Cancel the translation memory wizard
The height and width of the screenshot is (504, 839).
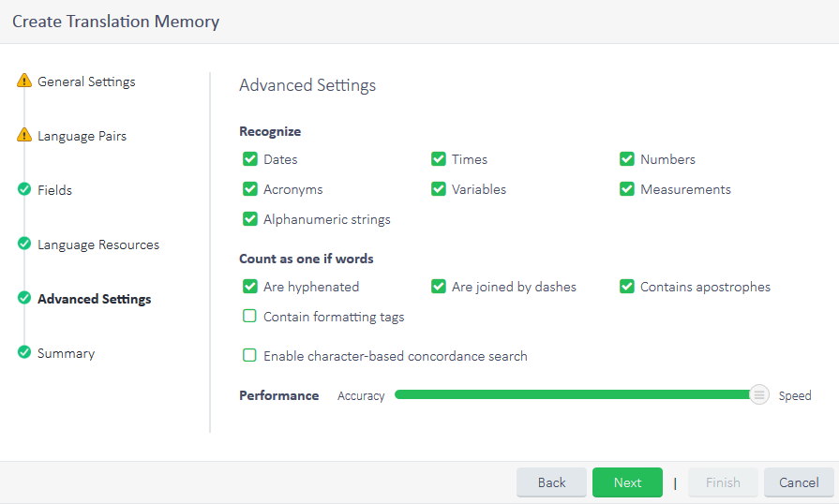tap(799, 482)
